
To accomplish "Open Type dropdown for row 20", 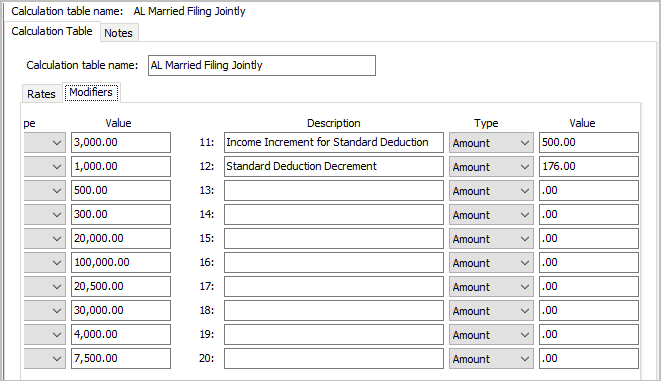I will tap(491, 359).
